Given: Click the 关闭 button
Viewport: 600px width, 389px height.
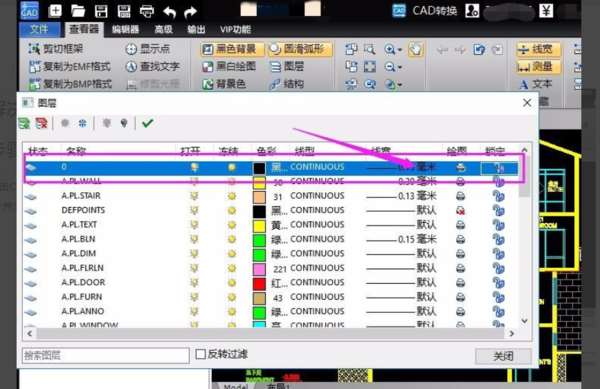Looking at the screenshot, I should pyautogui.click(x=503, y=356).
